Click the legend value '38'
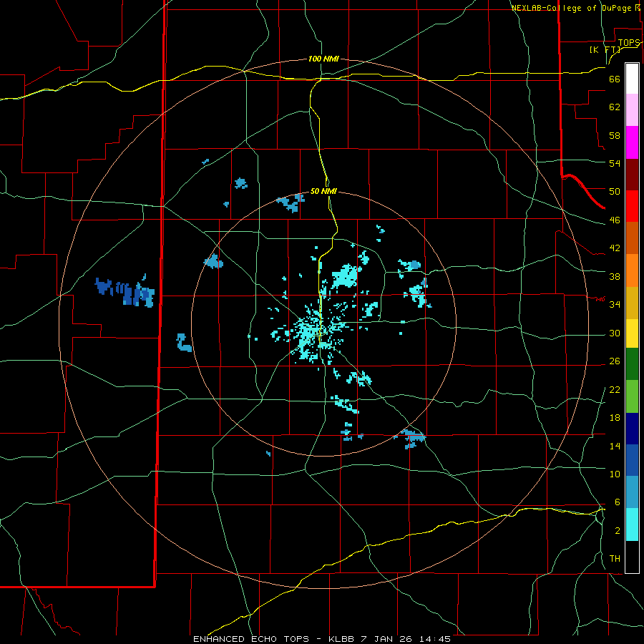Screen dimensions: 644x644 tap(615, 276)
